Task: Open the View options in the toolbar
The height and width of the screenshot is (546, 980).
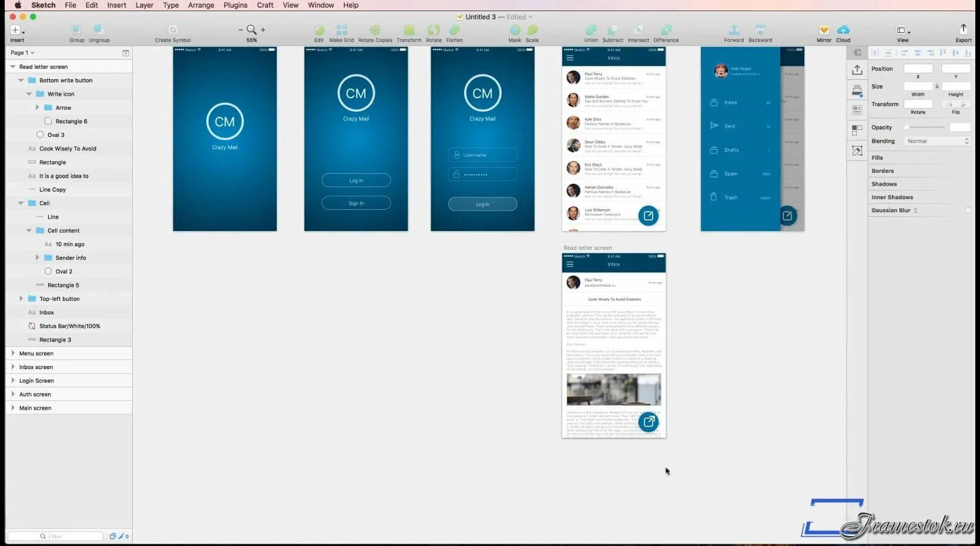Action: [903, 30]
